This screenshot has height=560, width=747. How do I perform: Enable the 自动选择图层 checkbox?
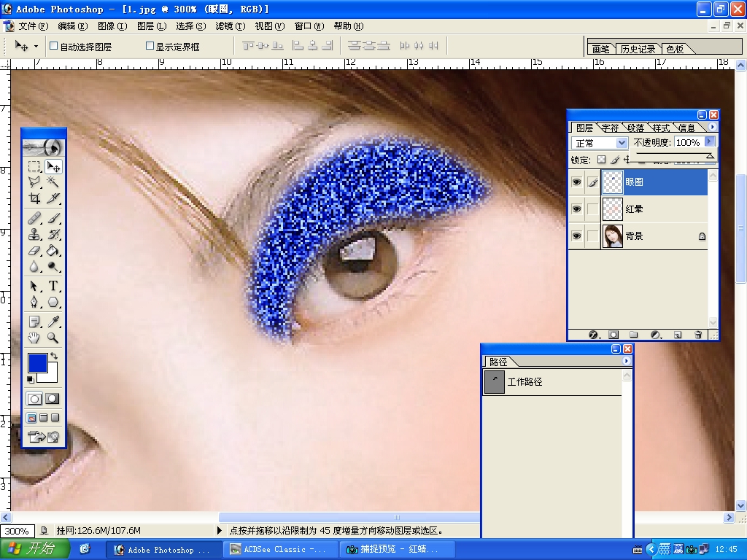coord(54,46)
